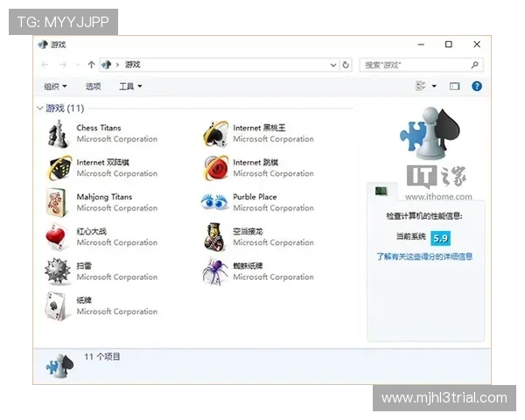The image size is (525, 420).
Task: Click the 检查计算机的性能信息 label
Action: [424, 216]
